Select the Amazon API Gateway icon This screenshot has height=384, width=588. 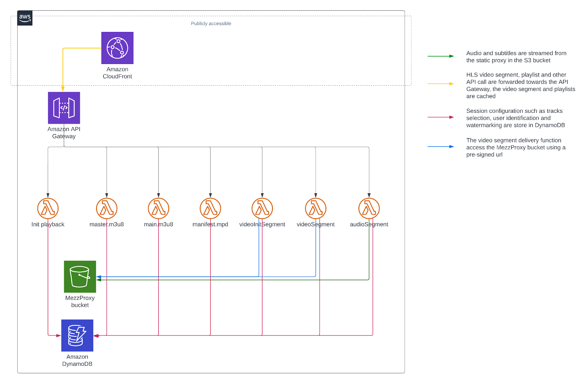[64, 108]
